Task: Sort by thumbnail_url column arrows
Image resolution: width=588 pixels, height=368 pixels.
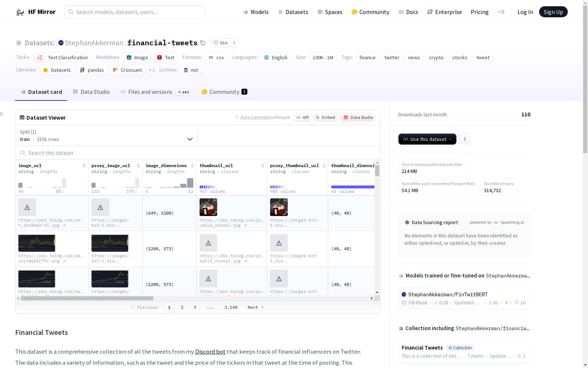Action: coord(263,166)
